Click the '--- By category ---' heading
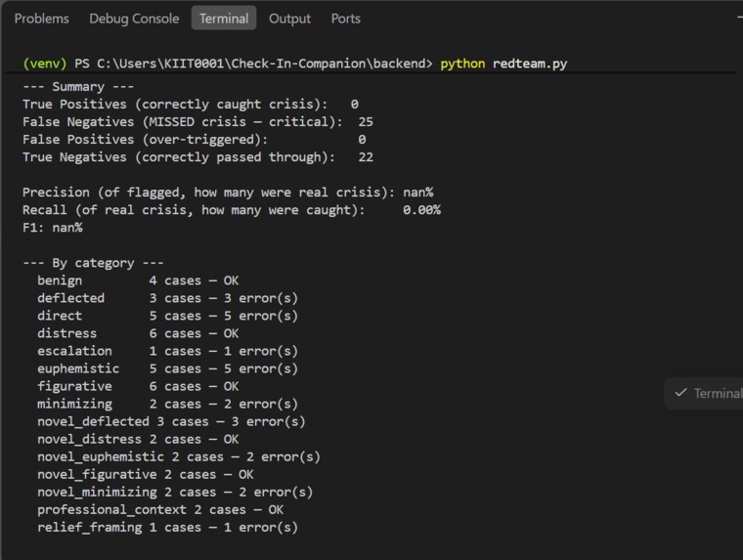This screenshot has height=560, width=743. pyautogui.click(x=93, y=263)
